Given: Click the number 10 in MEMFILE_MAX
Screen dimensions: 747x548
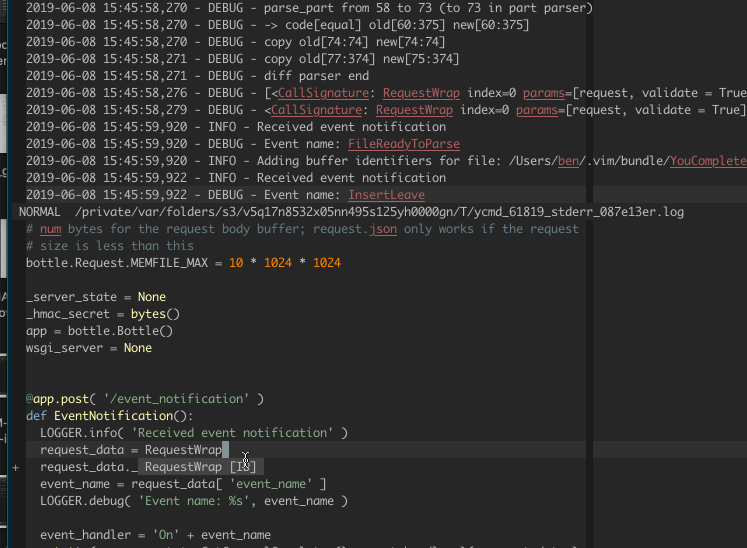Looking at the screenshot, I should click(236, 263).
